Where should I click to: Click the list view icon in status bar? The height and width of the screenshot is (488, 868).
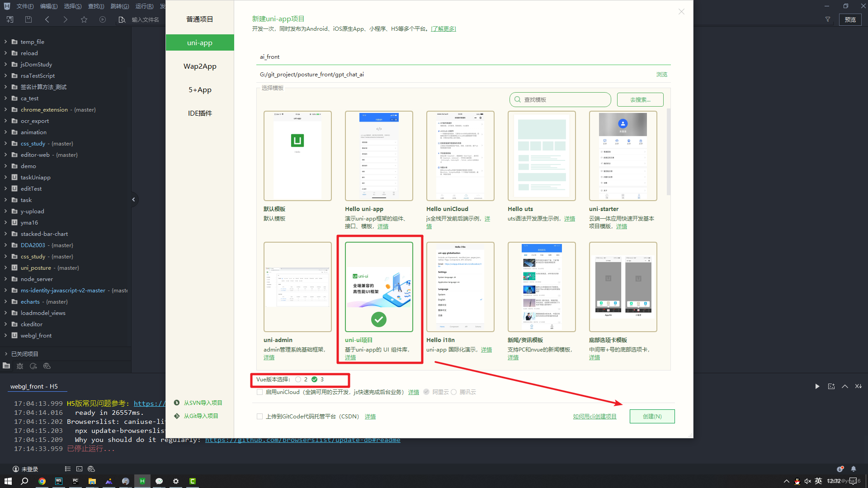(68, 469)
